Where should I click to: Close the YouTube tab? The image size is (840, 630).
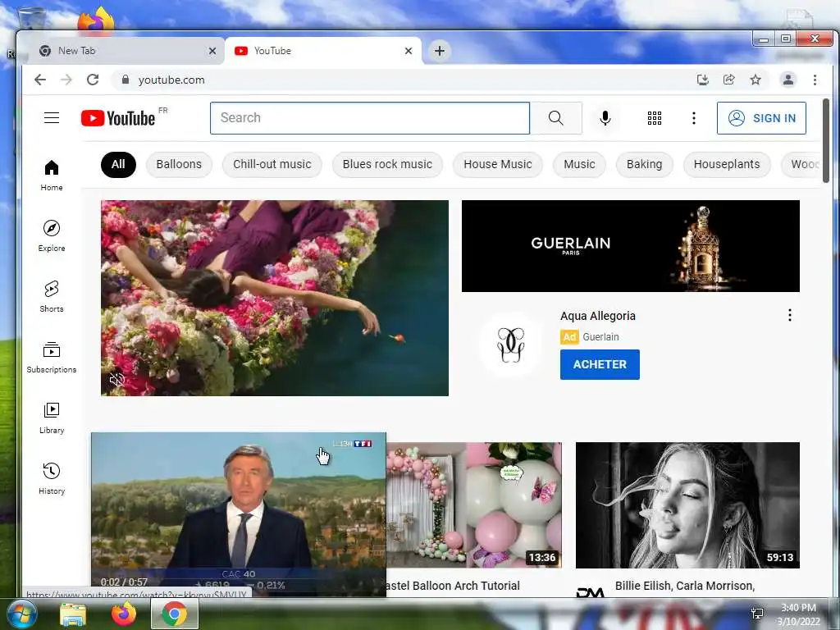(409, 51)
